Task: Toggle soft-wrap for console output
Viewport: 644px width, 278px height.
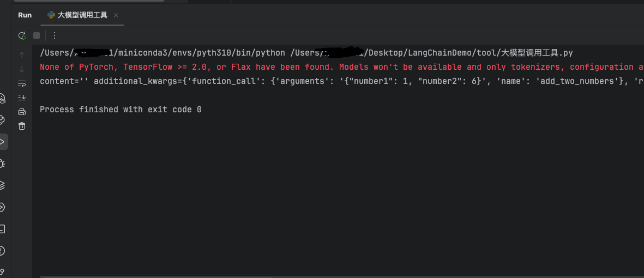Action: (x=22, y=83)
